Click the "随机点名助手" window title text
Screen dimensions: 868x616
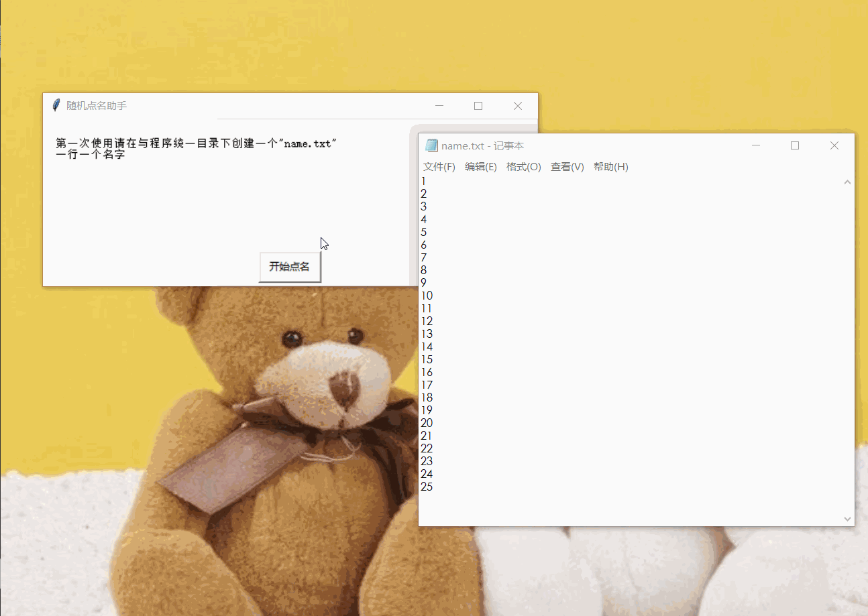coord(97,106)
